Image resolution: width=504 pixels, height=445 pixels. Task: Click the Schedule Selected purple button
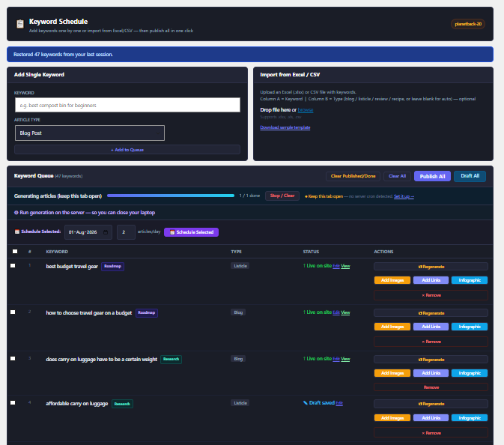tap(191, 232)
